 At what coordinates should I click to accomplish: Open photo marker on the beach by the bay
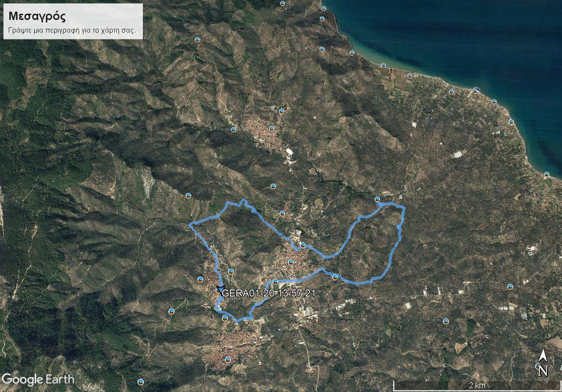point(383,65)
